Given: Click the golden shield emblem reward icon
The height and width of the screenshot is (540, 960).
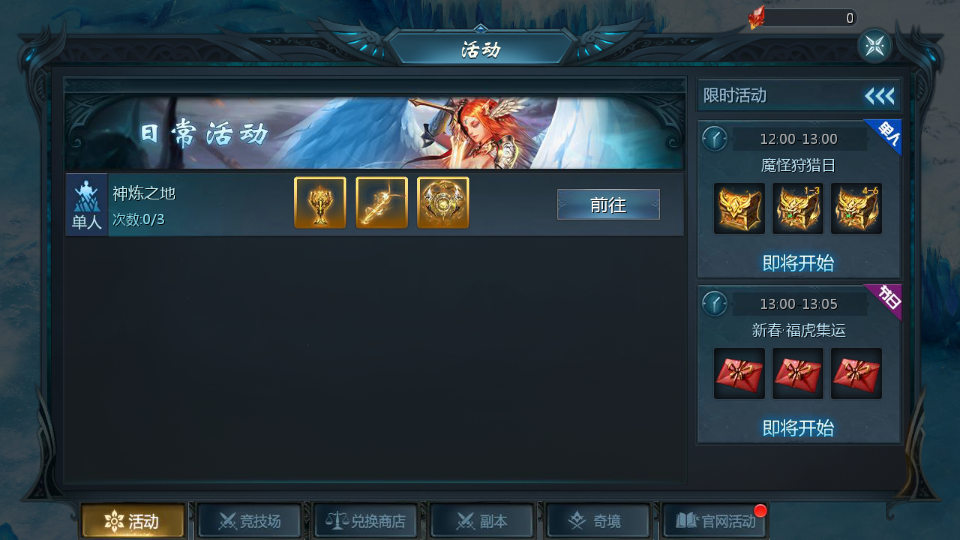Looking at the screenshot, I should pos(443,203).
